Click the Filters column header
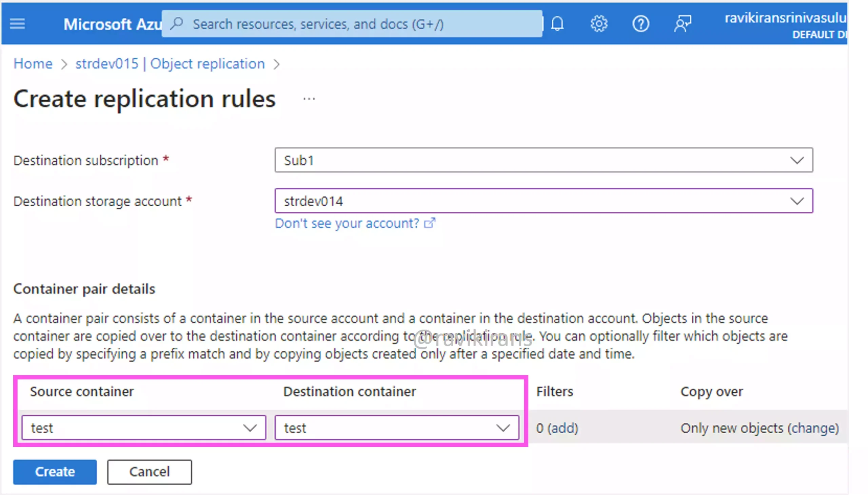This screenshot has width=868, height=495. [554, 391]
